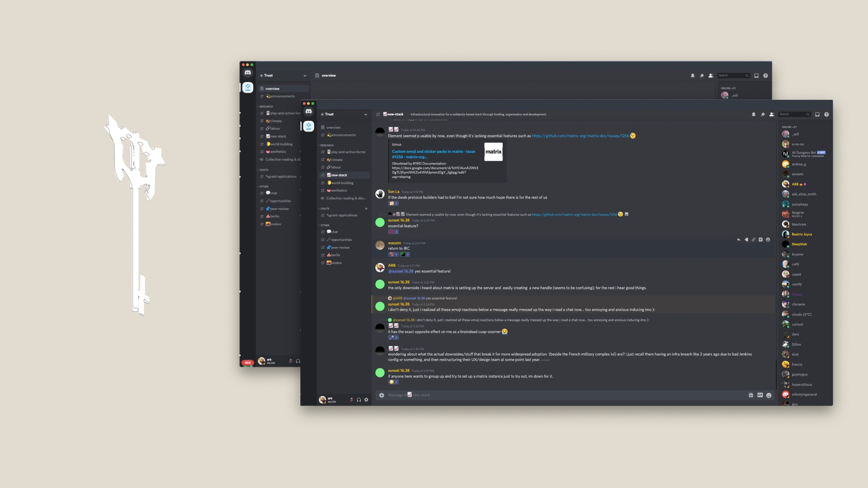Open the help icon in front window

tap(827, 115)
